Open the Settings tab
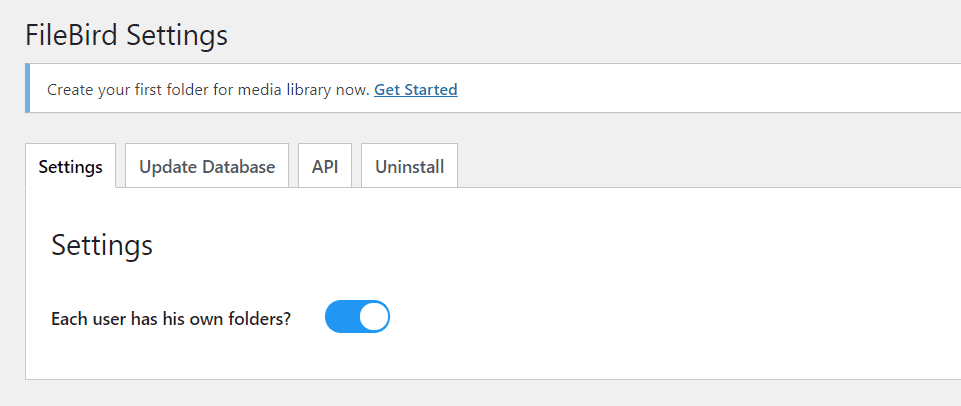The image size is (961, 406). pyautogui.click(x=71, y=167)
